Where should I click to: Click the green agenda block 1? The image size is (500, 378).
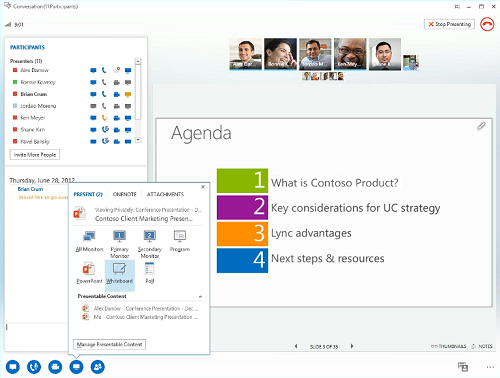[242, 181]
